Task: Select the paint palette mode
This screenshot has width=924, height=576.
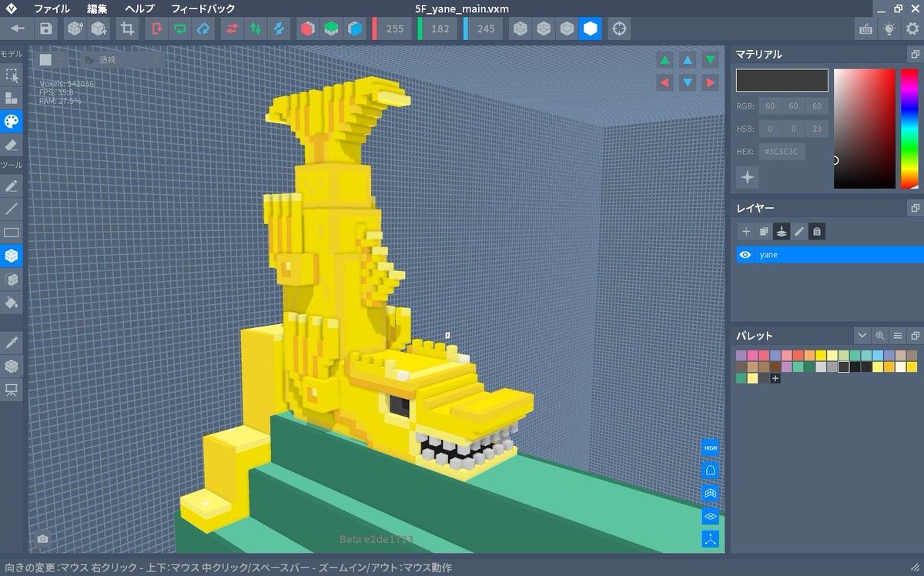Action: click(x=12, y=121)
